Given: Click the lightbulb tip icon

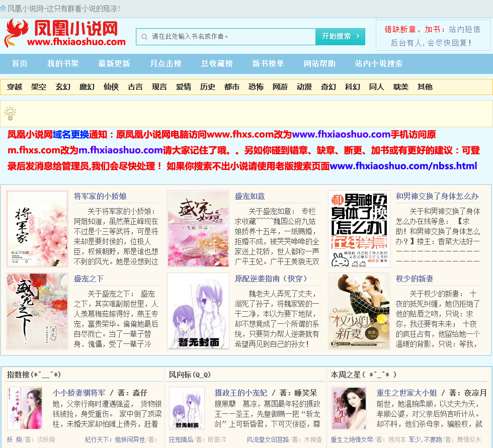Looking at the screenshot, I should [x=10, y=114].
